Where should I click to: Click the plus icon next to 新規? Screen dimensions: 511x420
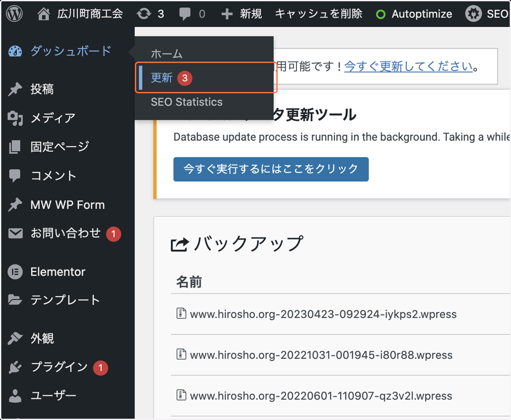click(227, 14)
